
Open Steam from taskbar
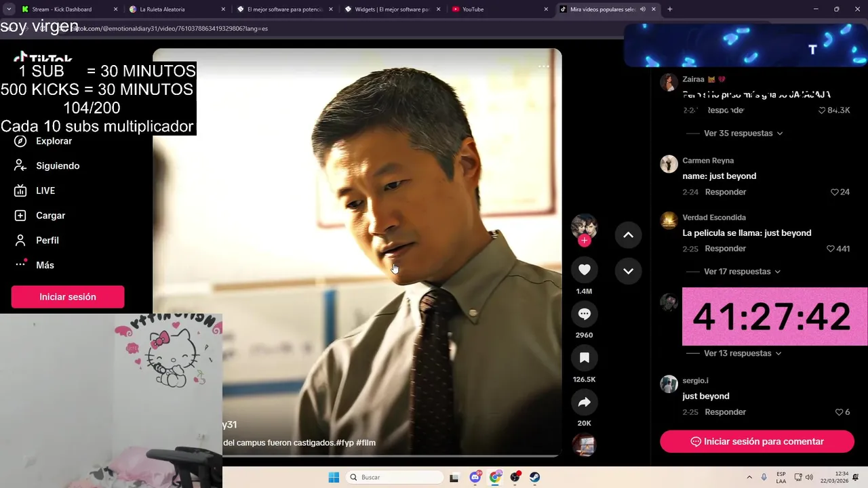coord(535,477)
